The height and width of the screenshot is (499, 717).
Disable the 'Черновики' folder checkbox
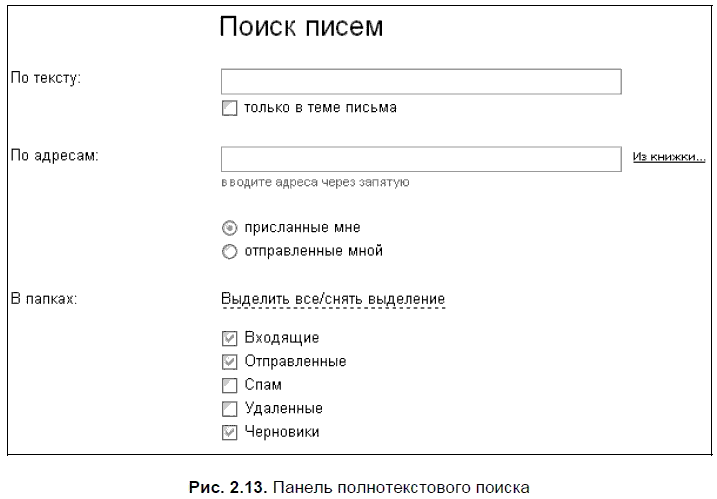click(229, 432)
